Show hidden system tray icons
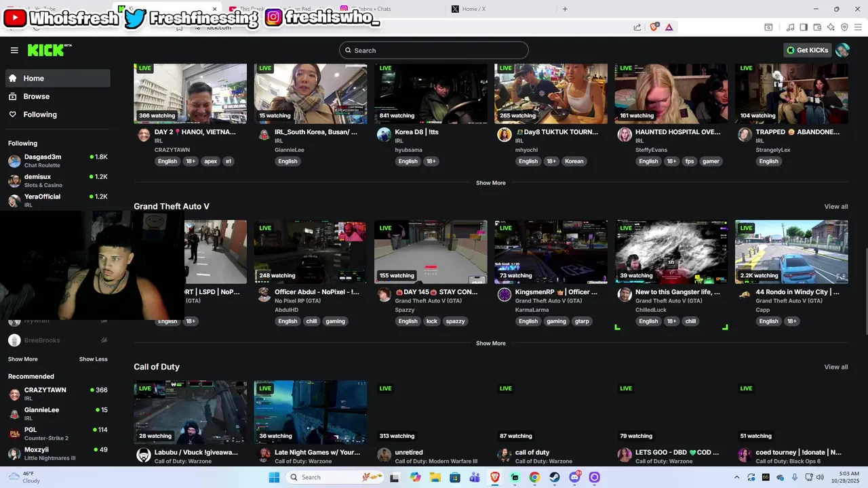The height and width of the screenshot is (488, 868). [x=737, y=477]
